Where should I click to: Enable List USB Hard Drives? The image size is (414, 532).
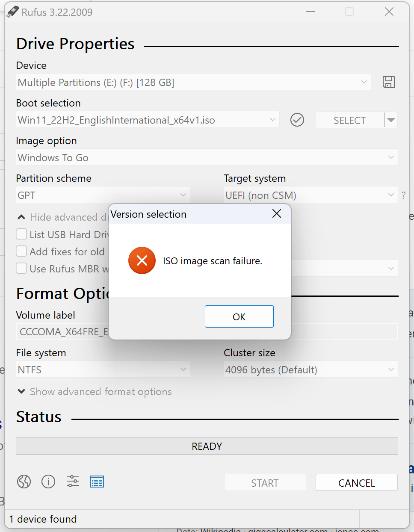[x=21, y=234]
